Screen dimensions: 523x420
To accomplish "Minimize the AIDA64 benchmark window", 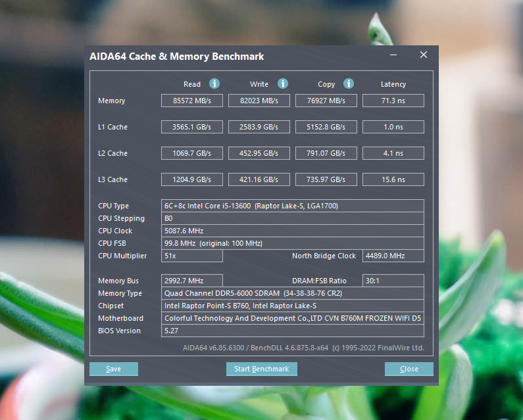I will [393, 55].
